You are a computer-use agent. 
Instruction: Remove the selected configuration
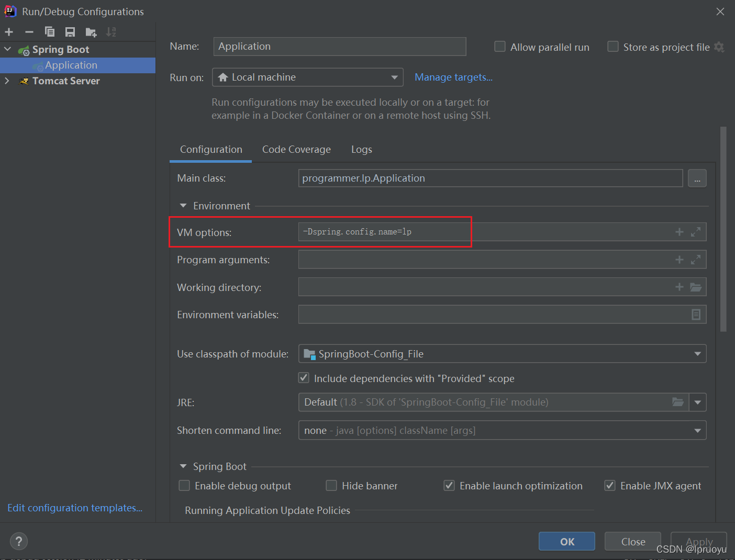(x=29, y=32)
